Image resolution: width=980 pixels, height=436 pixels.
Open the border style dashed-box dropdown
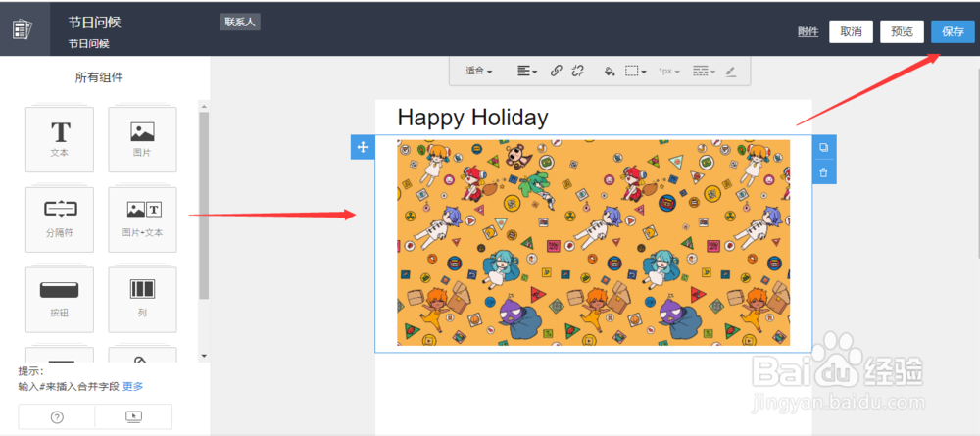tap(636, 72)
